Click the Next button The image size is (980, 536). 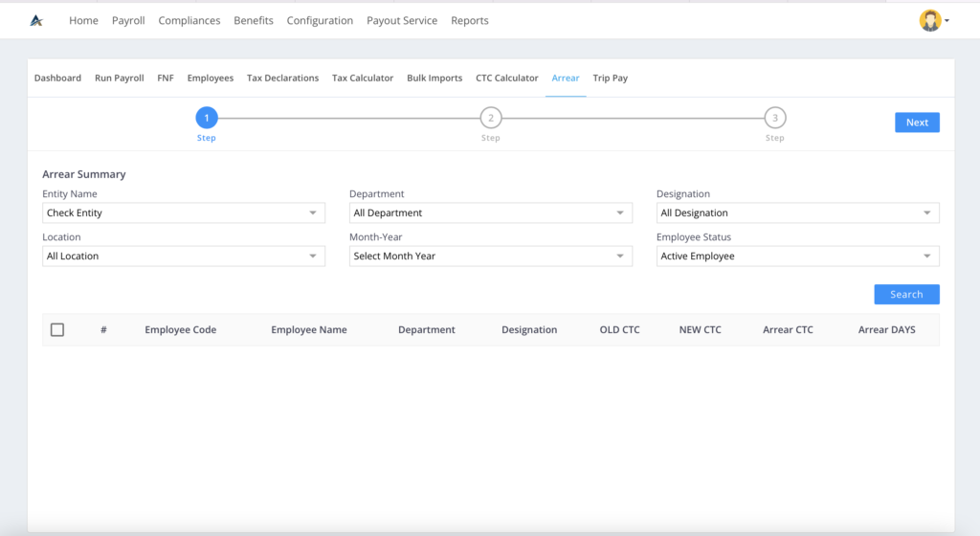[917, 123]
